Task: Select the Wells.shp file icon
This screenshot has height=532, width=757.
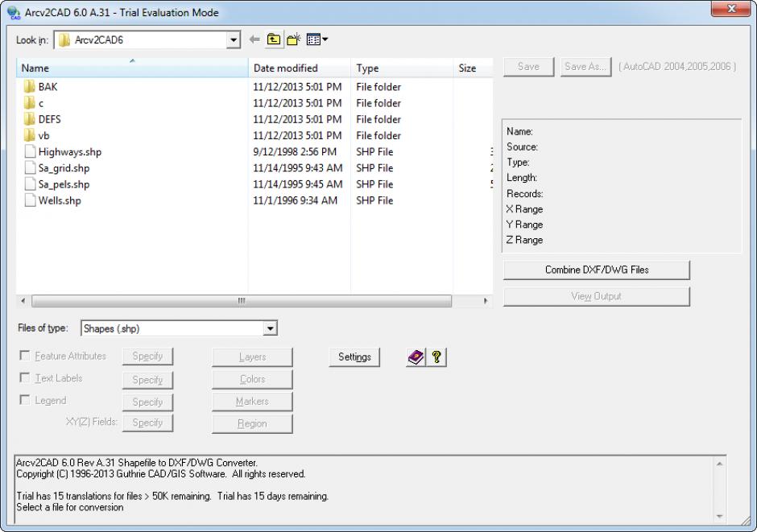Action: [30, 200]
